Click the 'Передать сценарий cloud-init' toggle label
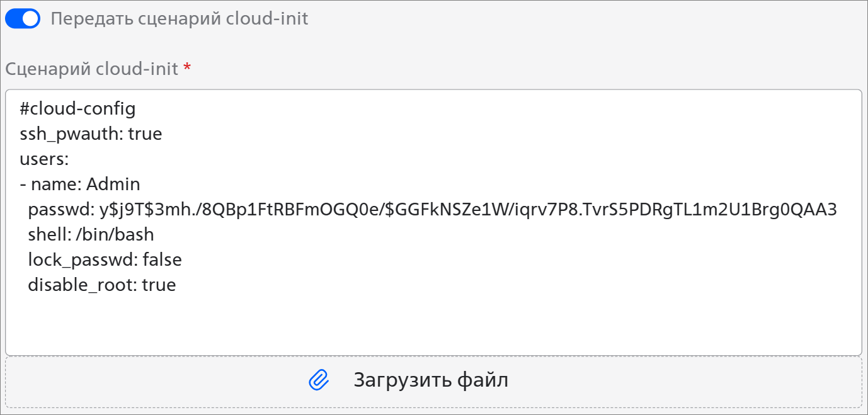The height and width of the screenshot is (415, 868). pos(180,19)
